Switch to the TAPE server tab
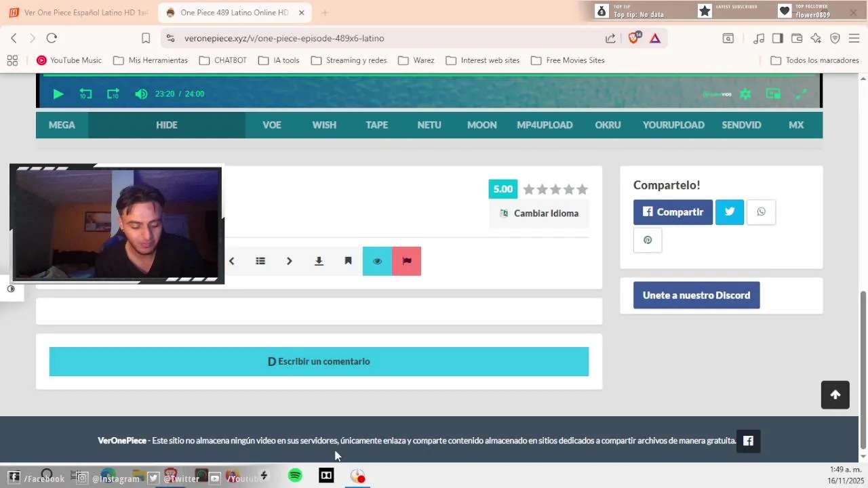Image resolution: width=868 pixels, height=488 pixels. coord(377,125)
